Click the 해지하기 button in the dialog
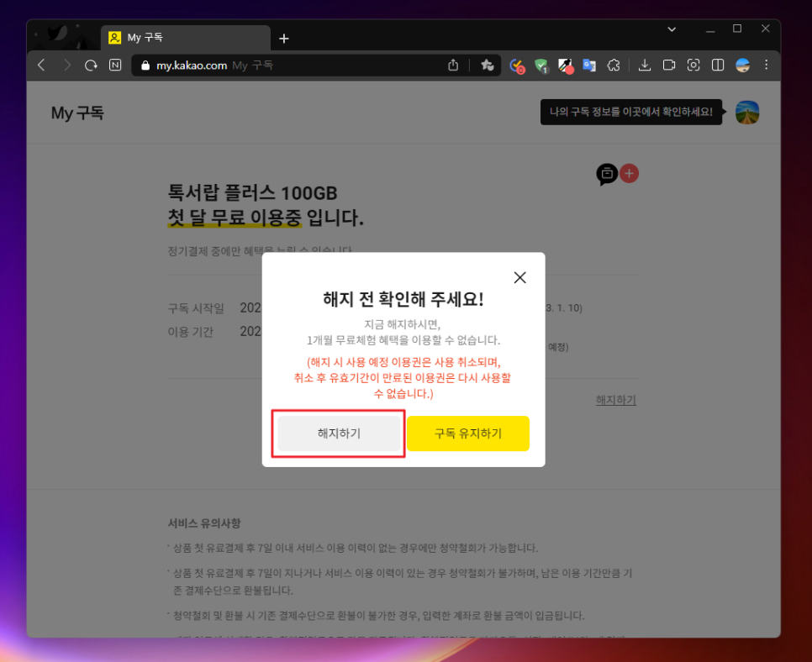 [339, 433]
